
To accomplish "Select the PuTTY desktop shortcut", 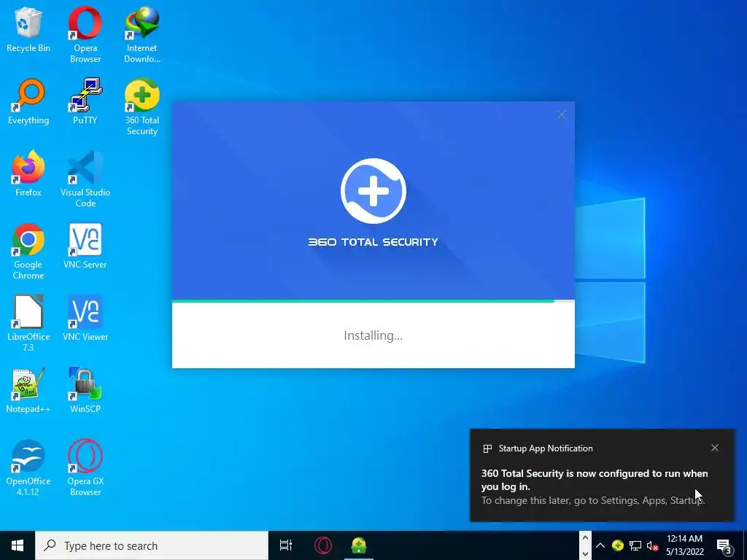I will [x=85, y=101].
